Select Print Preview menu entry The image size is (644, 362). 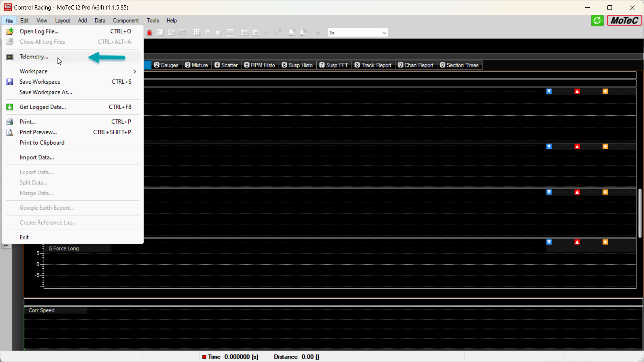click(x=72, y=132)
